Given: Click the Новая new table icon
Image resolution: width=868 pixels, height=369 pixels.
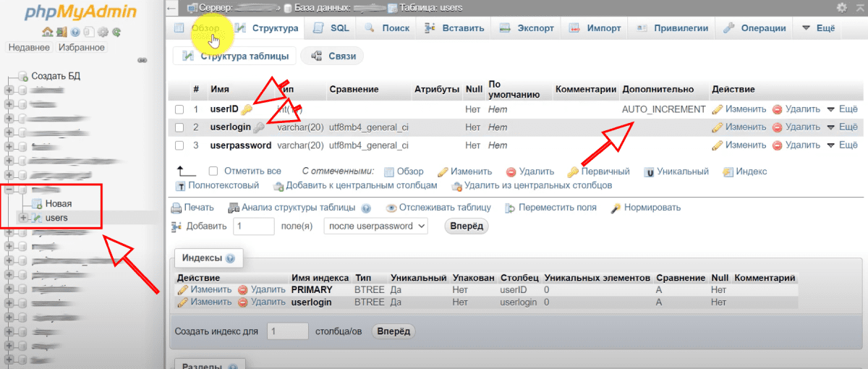Looking at the screenshot, I should (38, 203).
